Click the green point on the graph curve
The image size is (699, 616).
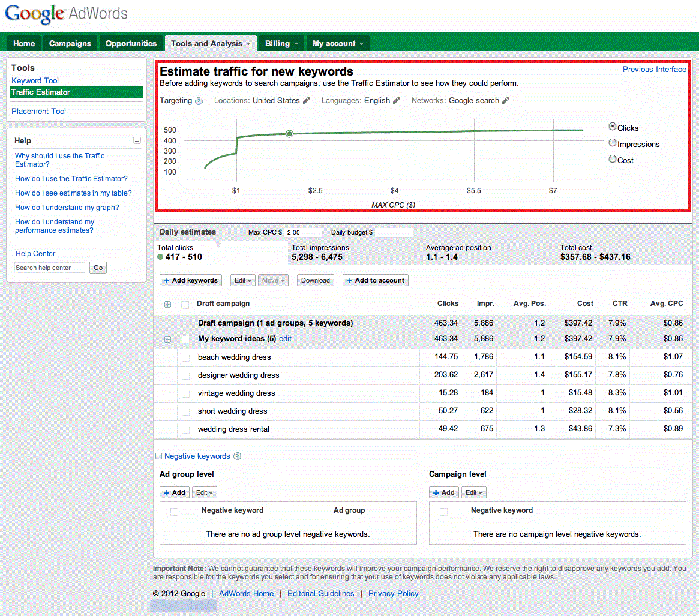tap(290, 134)
